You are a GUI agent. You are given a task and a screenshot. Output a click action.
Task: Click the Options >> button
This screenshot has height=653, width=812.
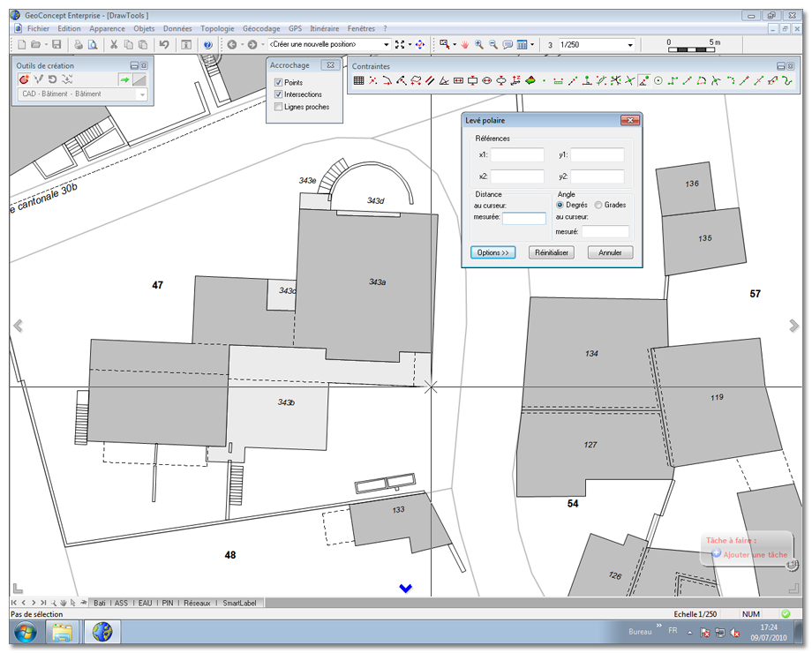(492, 252)
